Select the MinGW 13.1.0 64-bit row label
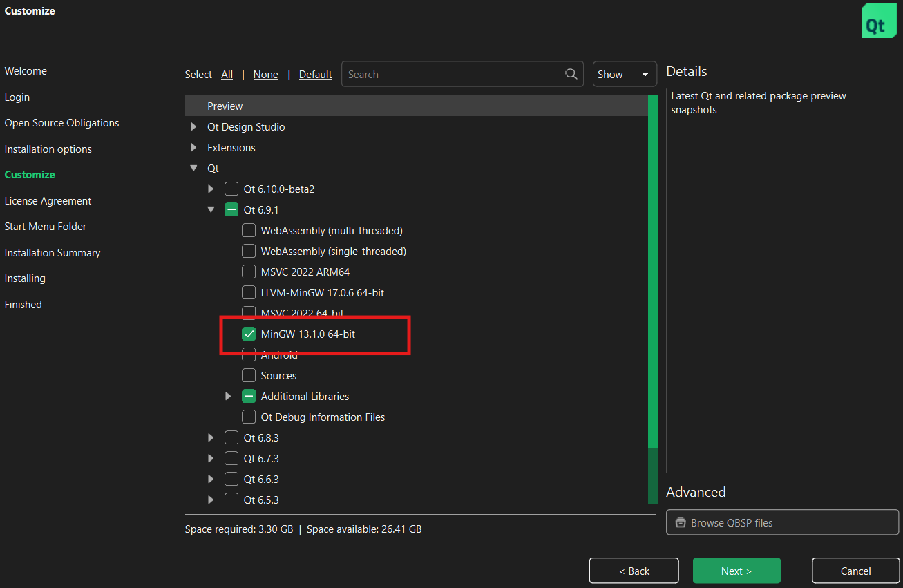 click(x=308, y=334)
